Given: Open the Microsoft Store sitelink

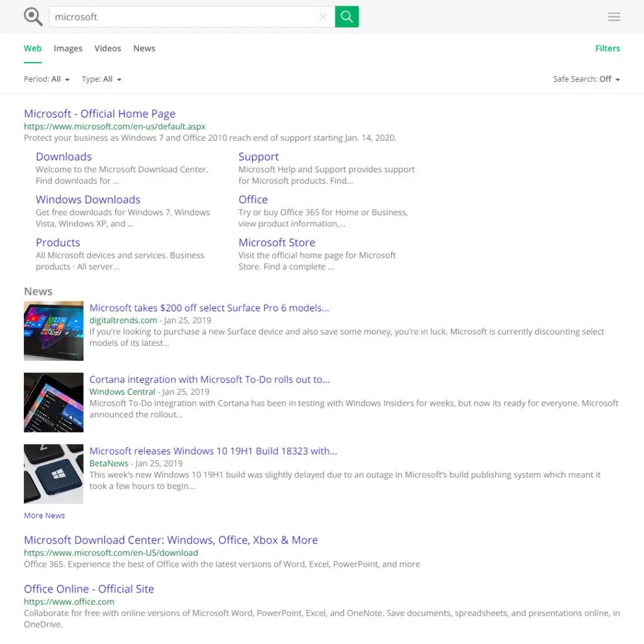Looking at the screenshot, I should click(277, 242).
